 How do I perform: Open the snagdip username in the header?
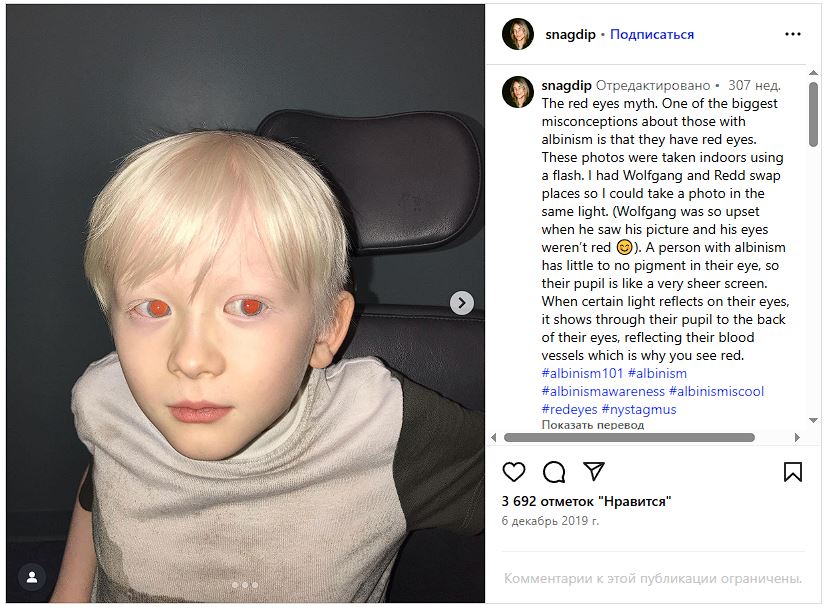pos(570,34)
